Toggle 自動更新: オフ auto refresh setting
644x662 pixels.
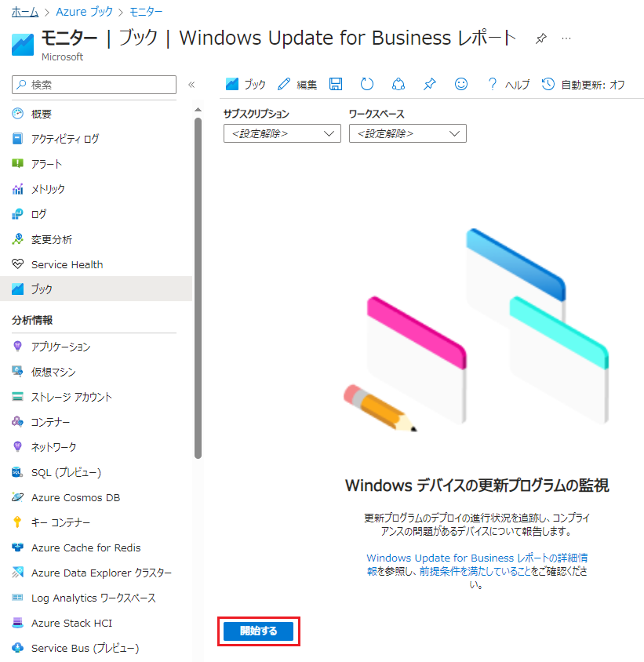coord(583,85)
